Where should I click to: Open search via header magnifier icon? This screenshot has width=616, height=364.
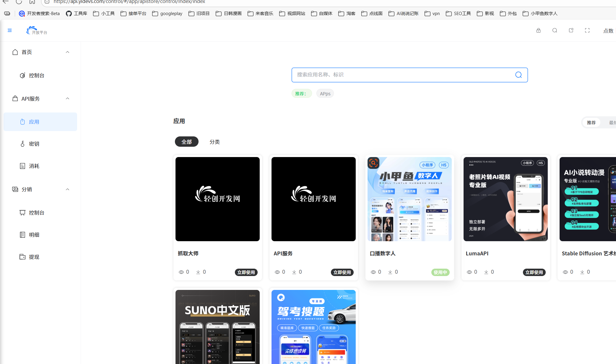[x=555, y=30]
